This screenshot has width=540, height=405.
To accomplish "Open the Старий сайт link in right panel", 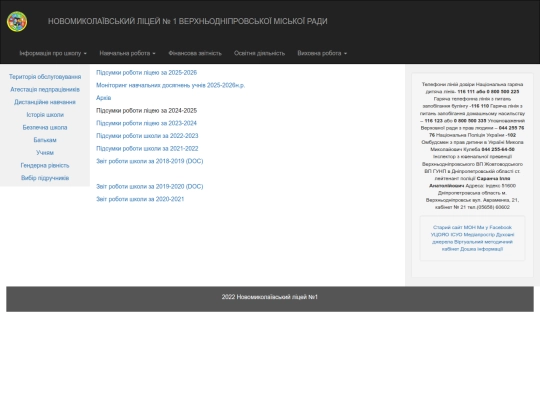I will click(448, 227).
